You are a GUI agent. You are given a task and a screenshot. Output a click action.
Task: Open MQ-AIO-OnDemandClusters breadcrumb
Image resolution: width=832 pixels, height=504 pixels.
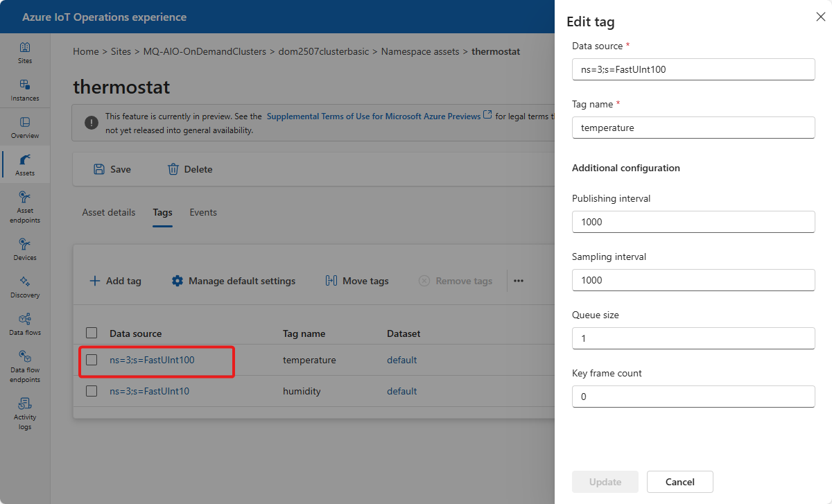click(205, 51)
